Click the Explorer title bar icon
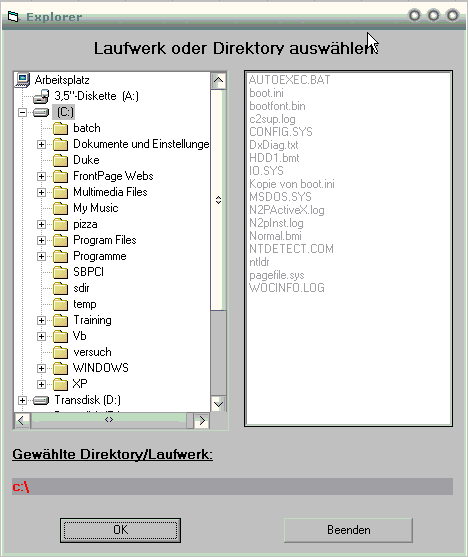This screenshot has width=468, height=557. 13,16
